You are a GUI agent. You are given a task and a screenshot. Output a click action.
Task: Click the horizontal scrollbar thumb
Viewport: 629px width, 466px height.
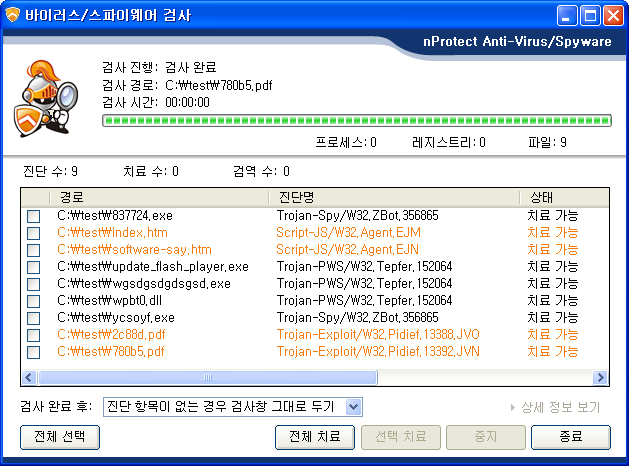(208, 377)
